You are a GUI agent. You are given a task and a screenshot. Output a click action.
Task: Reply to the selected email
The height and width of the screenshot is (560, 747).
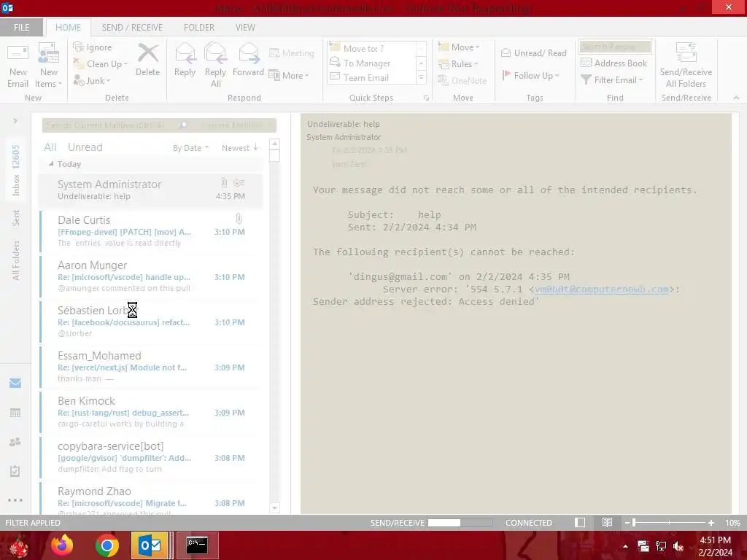pos(185,60)
